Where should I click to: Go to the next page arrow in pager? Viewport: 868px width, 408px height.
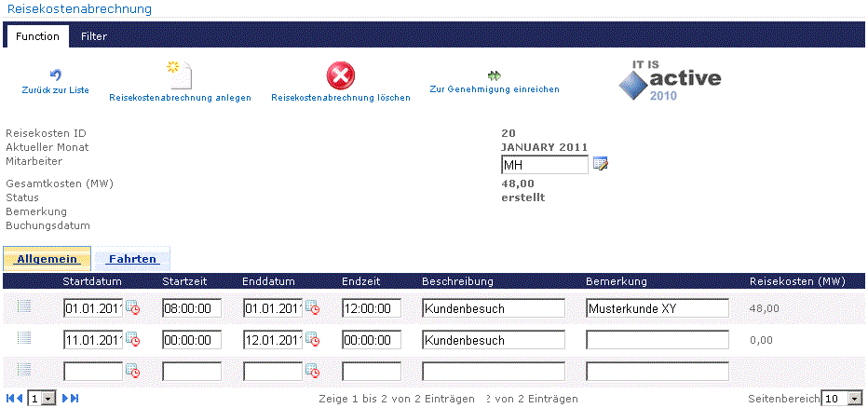click(66, 399)
